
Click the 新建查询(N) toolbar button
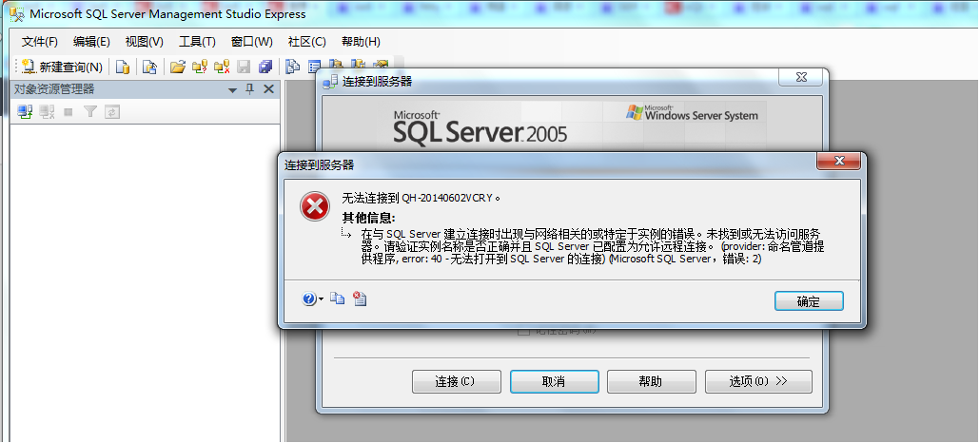pyautogui.click(x=63, y=67)
